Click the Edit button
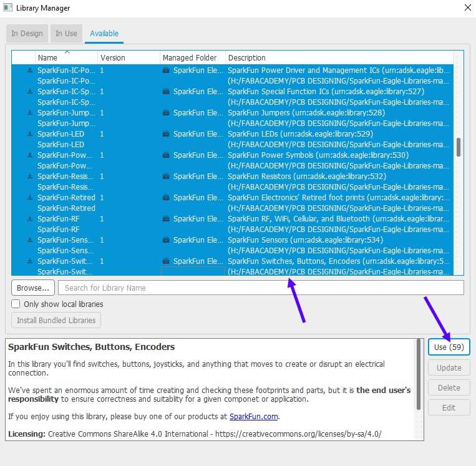The height and width of the screenshot is (466, 476). 449,408
